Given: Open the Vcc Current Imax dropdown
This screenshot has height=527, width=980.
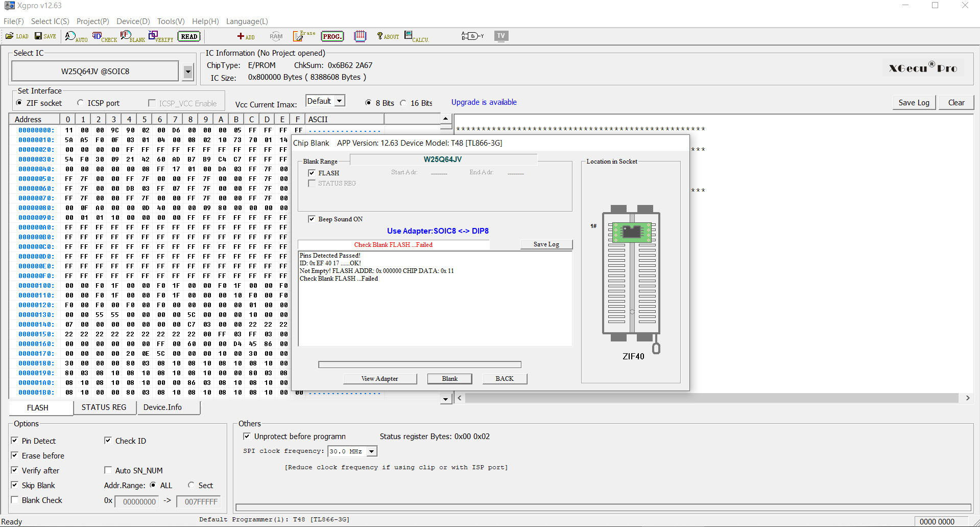Looking at the screenshot, I should [x=340, y=101].
